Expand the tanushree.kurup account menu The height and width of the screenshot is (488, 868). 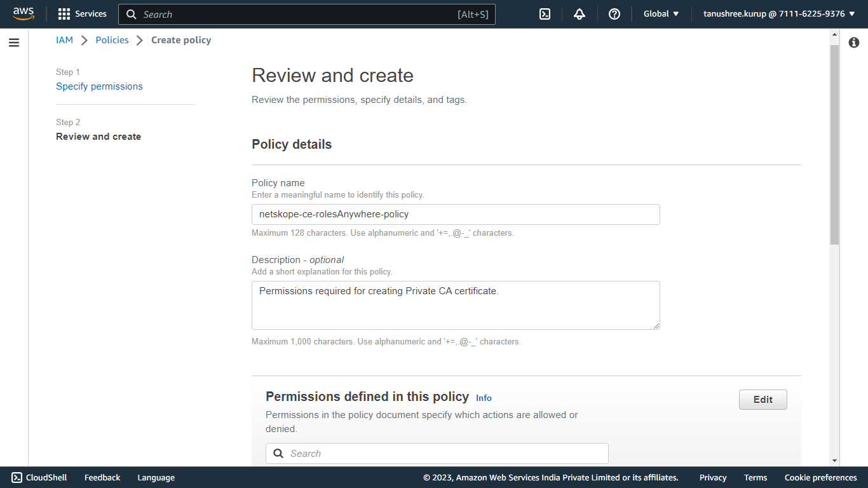(779, 14)
